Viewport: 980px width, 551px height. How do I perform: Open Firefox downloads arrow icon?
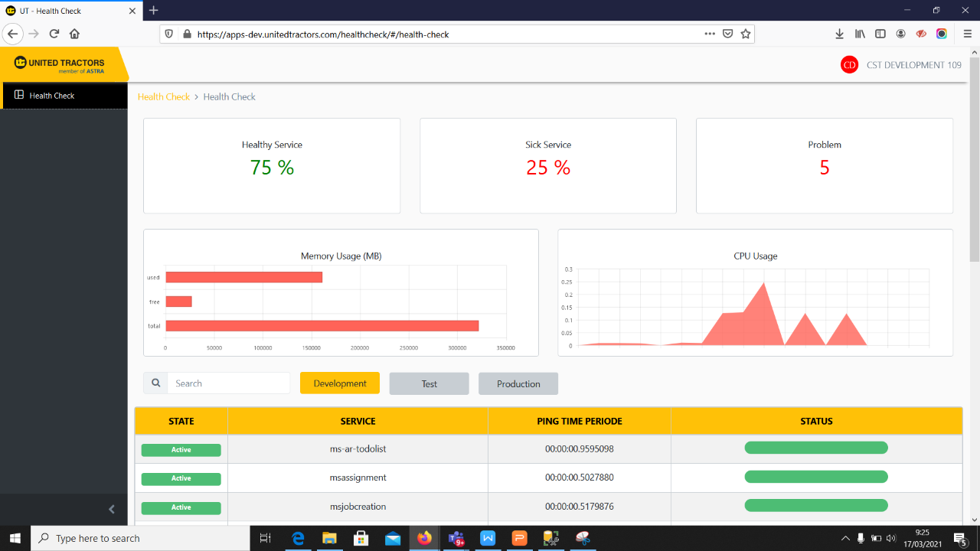pyautogui.click(x=839, y=34)
